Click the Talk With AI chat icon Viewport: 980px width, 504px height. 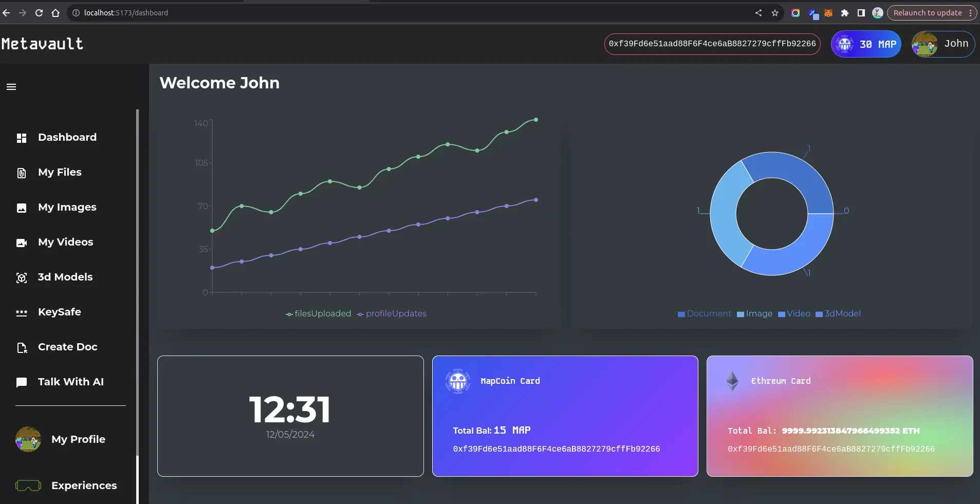click(x=22, y=383)
